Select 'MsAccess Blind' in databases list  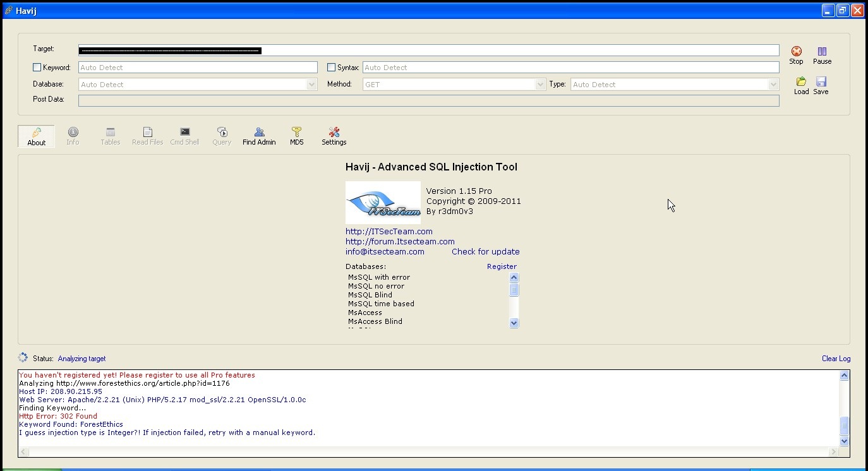pyautogui.click(x=375, y=321)
